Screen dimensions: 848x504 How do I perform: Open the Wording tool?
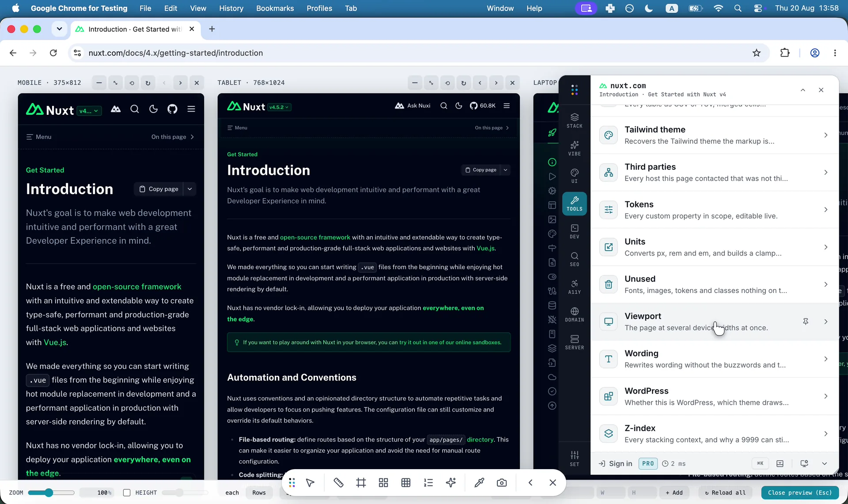click(714, 359)
